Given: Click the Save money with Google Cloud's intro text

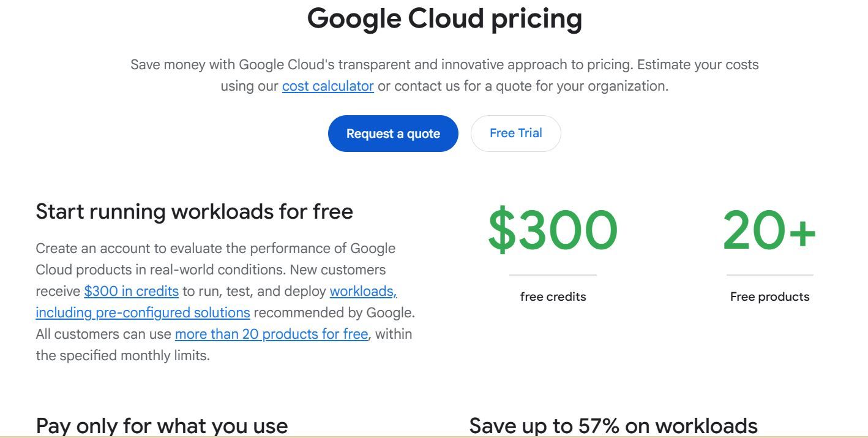Looking at the screenshot, I should tap(444, 65).
